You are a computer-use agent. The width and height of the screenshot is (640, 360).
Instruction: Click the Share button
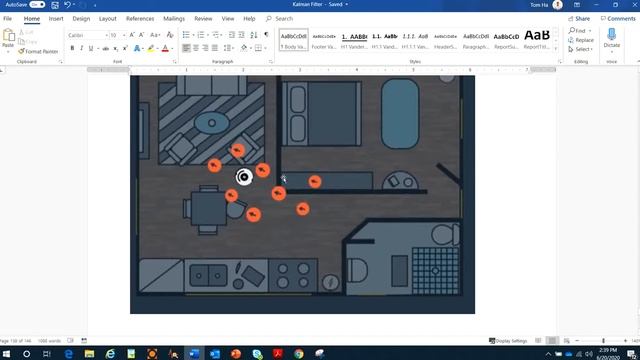pyautogui.click(x=579, y=18)
